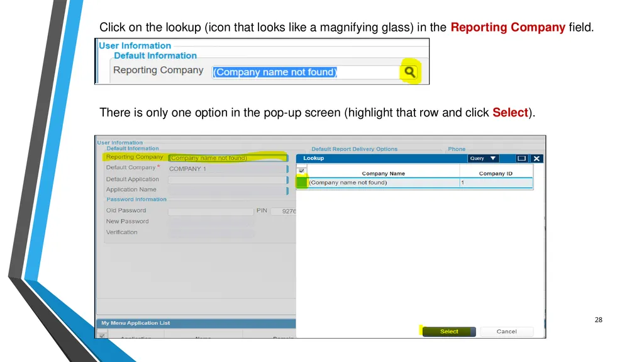
Task: Close the Lookup dialog
Action: [536, 159]
